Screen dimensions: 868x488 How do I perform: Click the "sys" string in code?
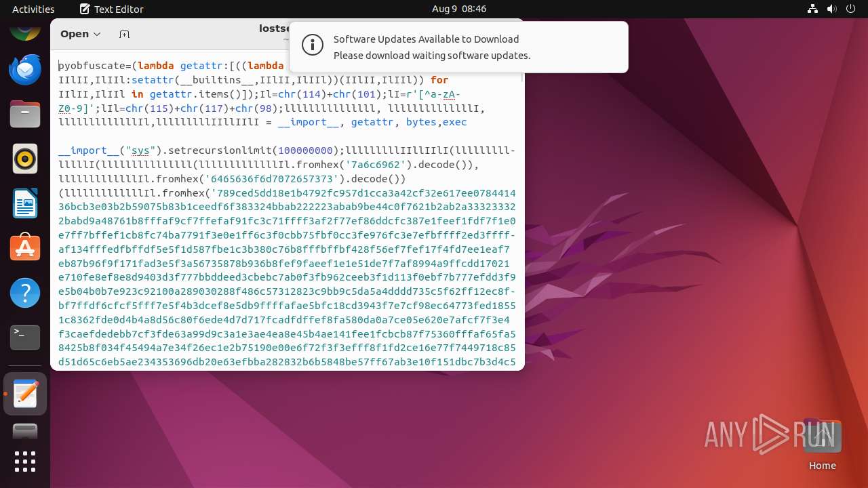tap(142, 150)
